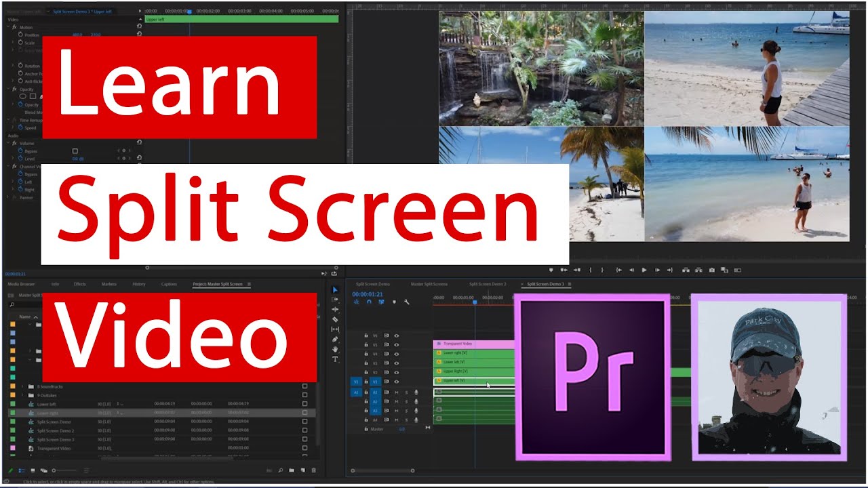
Task: Toggle V2 track output eye
Action: point(397,372)
